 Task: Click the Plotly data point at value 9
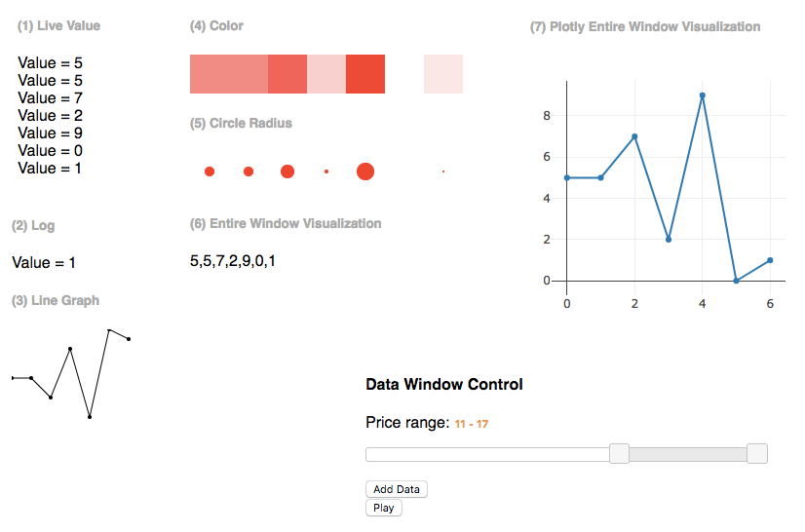[x=703, y=95]
